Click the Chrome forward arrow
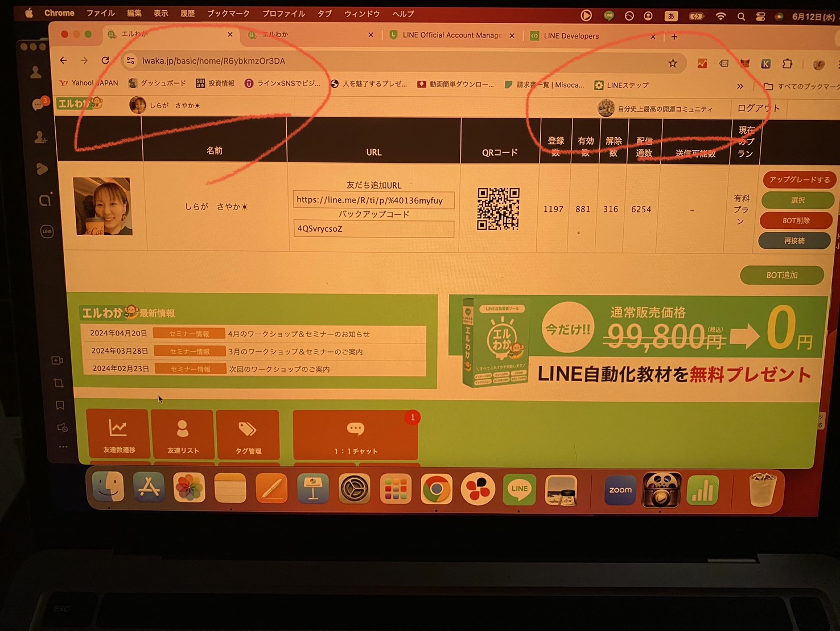Image resolution: width=840 pixels, height=631 pixels. 84,60
